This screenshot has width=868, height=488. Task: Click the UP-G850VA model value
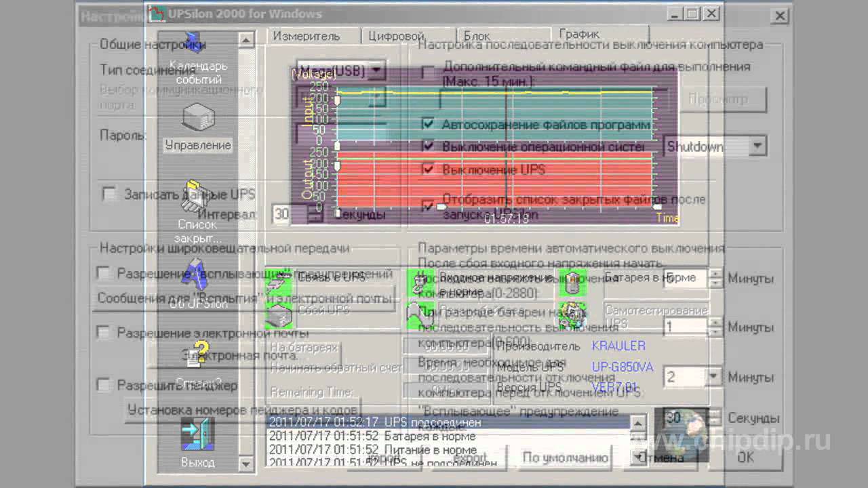point(623,367)
